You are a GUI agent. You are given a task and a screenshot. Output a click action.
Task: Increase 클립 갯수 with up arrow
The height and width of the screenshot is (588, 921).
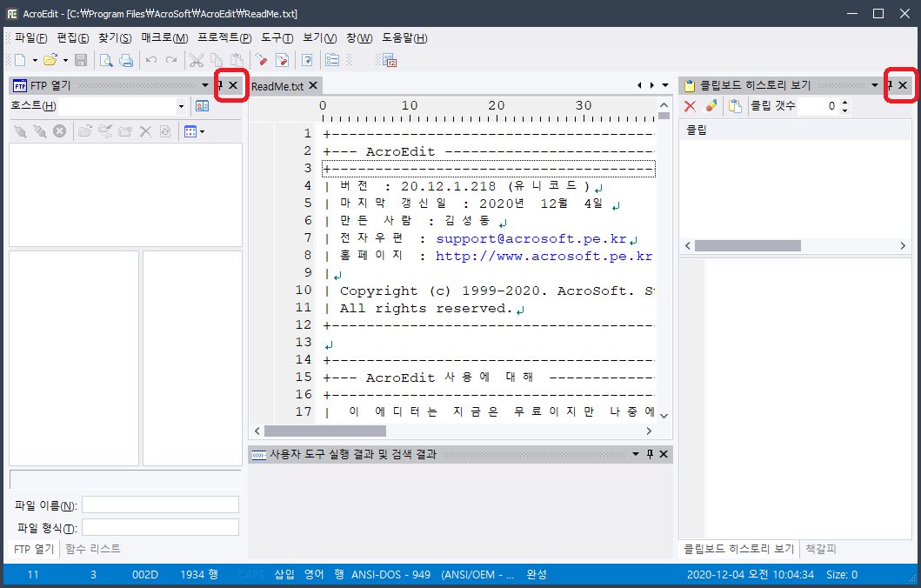[844, 103]
